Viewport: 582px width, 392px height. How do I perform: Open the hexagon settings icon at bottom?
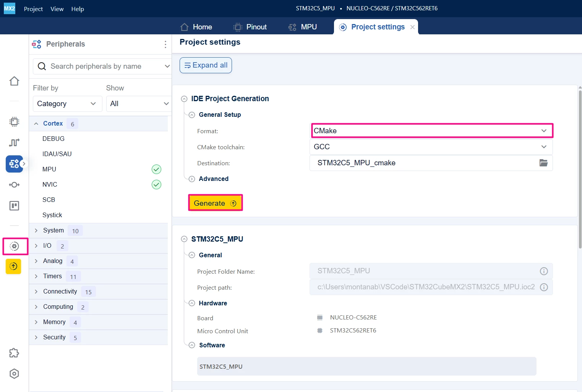[x=14, y=374]
